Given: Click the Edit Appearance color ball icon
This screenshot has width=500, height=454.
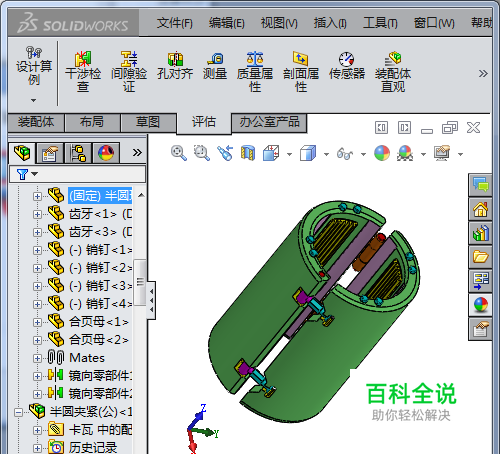Looking at the screenshot, I should (x=382, y=153).
